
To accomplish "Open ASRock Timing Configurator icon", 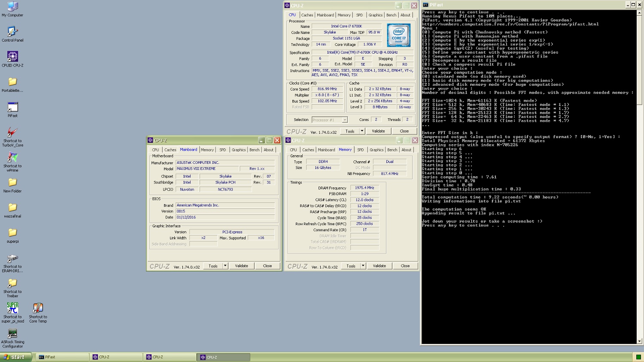I will (x=12, y=338).
